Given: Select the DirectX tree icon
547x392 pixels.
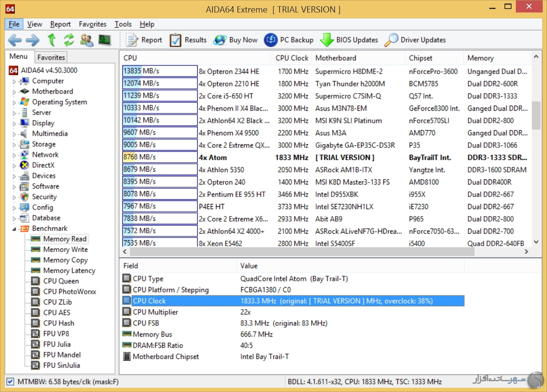Looking at the screenshot, I should pyautogui.click(x=25, y=165).
